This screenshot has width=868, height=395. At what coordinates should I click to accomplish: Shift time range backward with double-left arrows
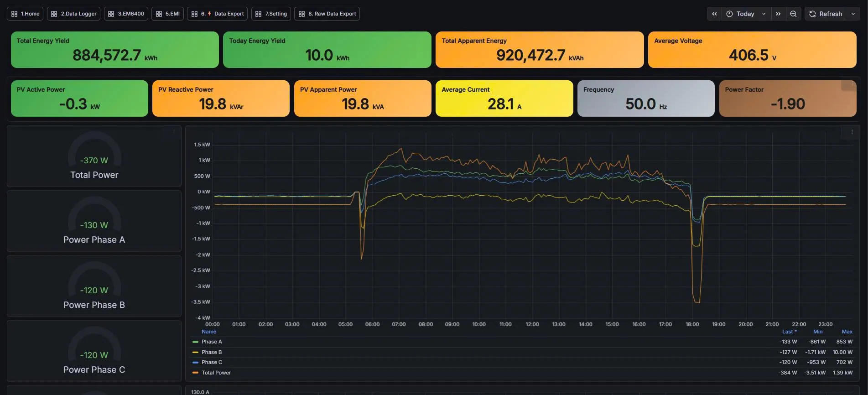[715, 14]
